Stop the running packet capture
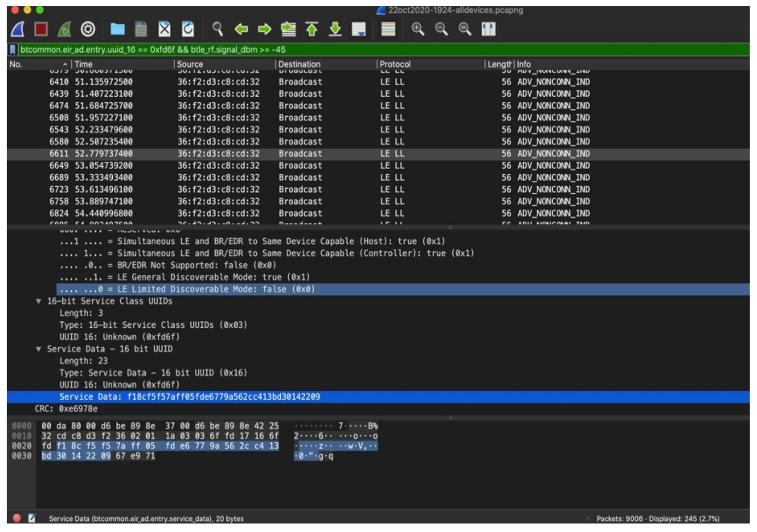Image resolution: width=757 pixels, height=532 pixels. [x=41, y=29]
